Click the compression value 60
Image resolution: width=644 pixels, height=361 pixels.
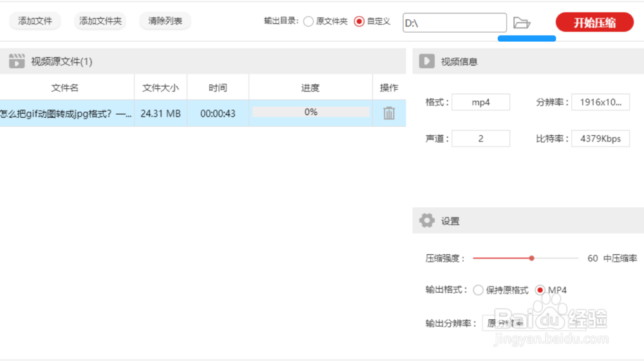(x=592, y=258)
